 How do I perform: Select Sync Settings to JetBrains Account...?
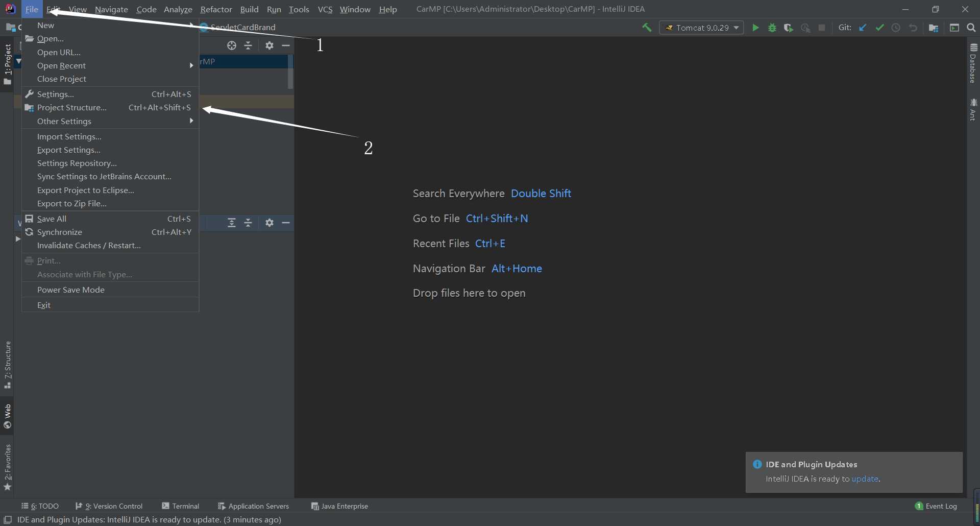click(x=110, y=176)
